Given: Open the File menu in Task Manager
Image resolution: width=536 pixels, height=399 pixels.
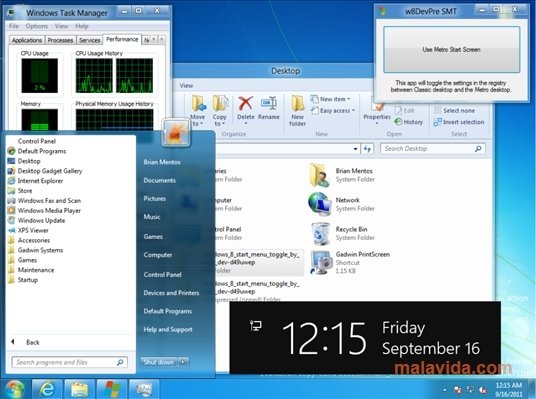Looking at the screenshot, I should [x=14, y=26].
